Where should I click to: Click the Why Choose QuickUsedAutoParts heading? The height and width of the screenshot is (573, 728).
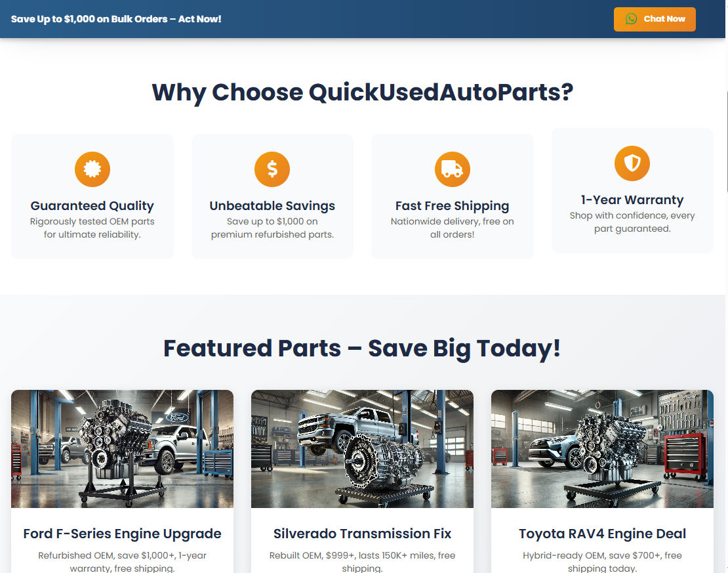363,92
